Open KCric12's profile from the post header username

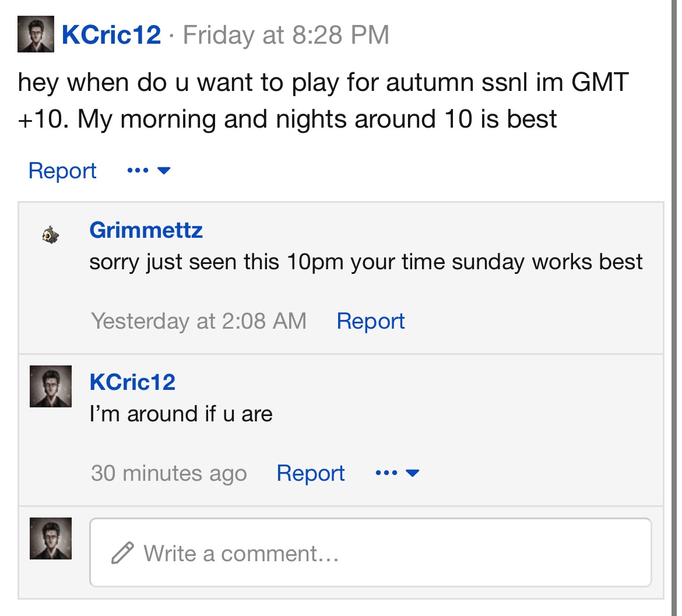pyautogui.click(x=111, y=35)
